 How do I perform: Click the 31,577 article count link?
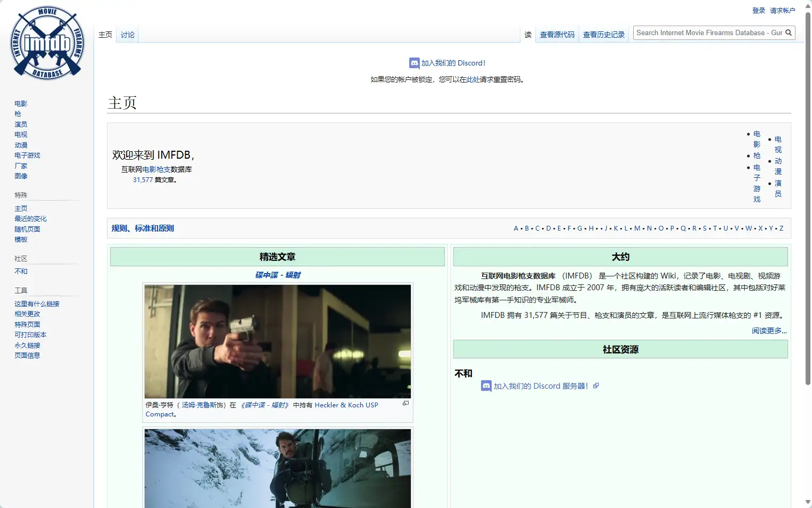[x=143, y=180]
